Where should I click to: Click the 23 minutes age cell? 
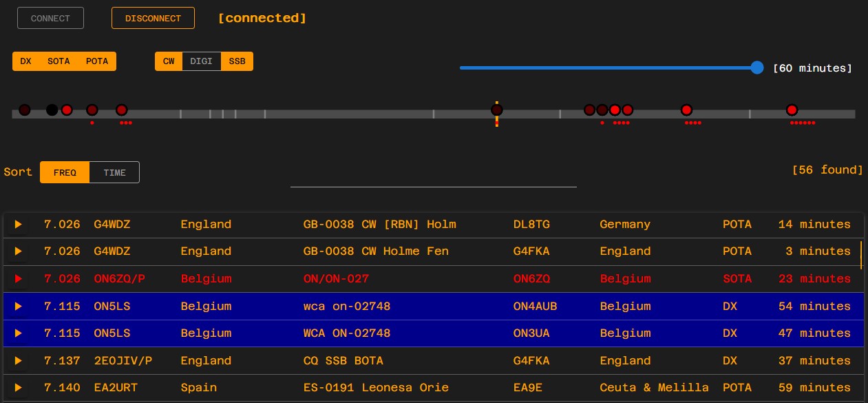(814, 279)
